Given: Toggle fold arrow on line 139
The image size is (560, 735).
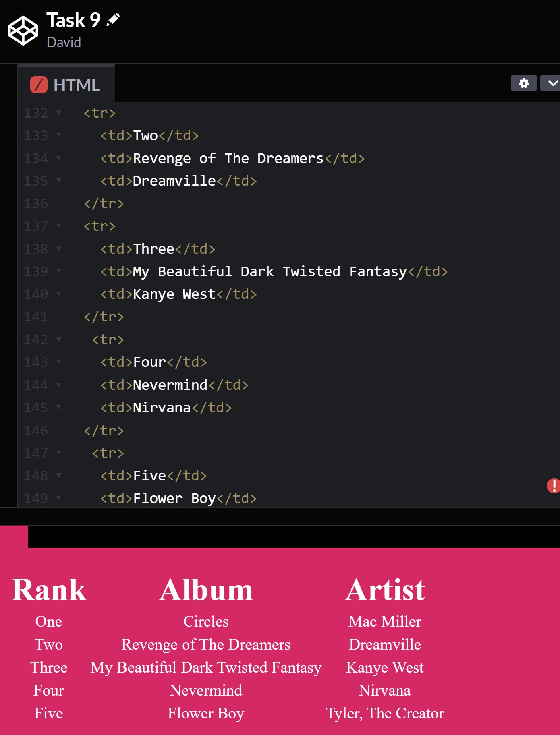Looking at the screenshot, I should point(59,271).
